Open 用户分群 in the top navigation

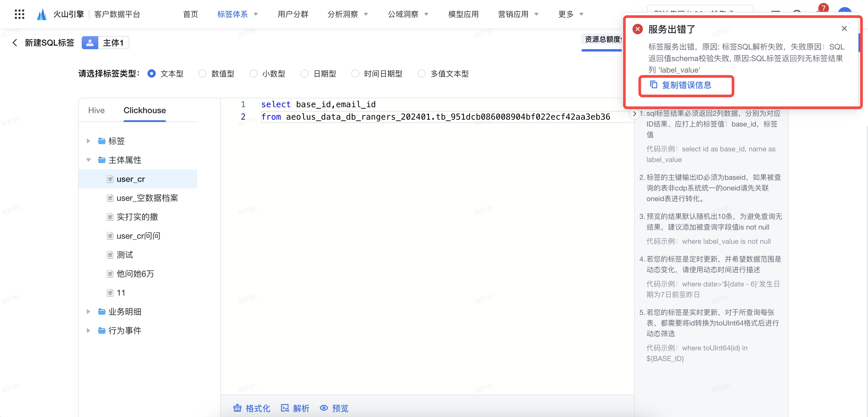tap(293, 14)
